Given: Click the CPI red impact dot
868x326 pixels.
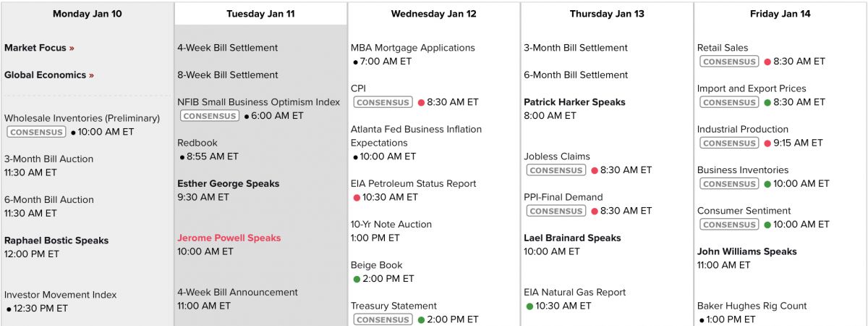Looking at the screenshot, I should point(421,103).
